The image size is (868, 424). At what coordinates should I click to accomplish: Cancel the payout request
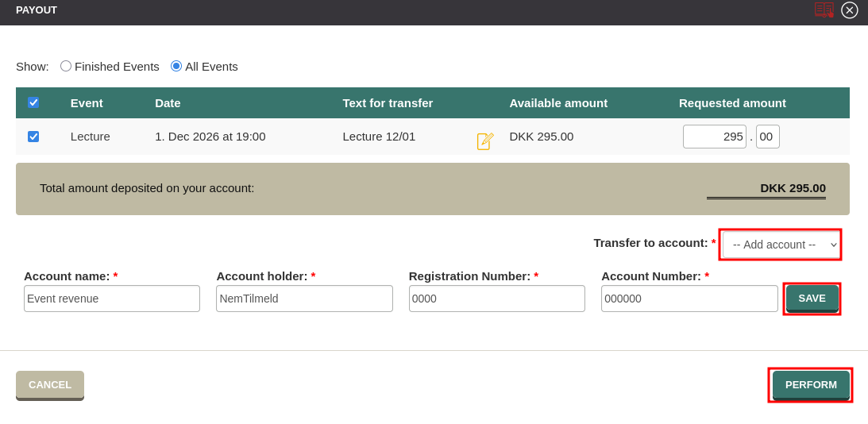pyautogui.click(x=50, y=385)
